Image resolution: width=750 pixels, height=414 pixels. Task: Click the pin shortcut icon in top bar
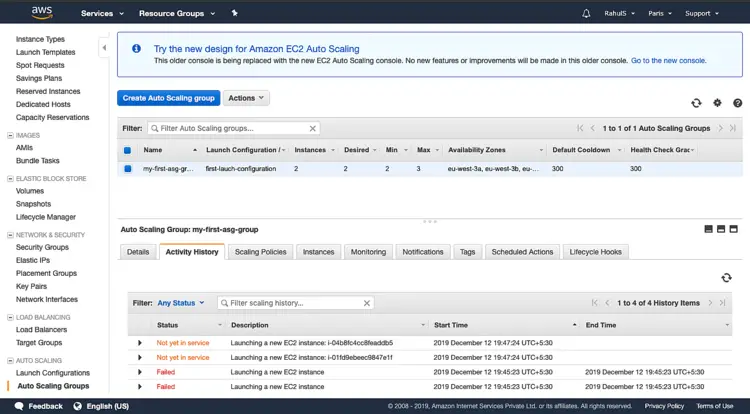234,13
